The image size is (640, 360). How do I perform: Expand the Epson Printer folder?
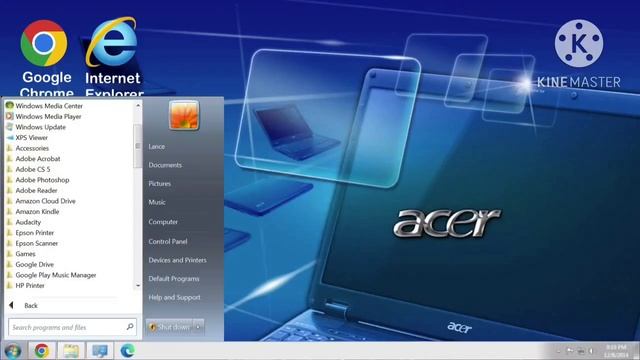tap(31, 233)
